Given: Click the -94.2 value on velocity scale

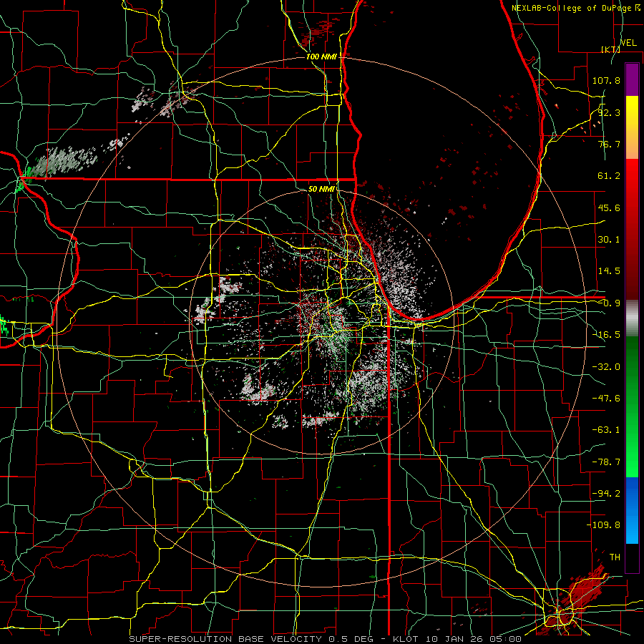Looking at the screenshot, I should 606,494.
